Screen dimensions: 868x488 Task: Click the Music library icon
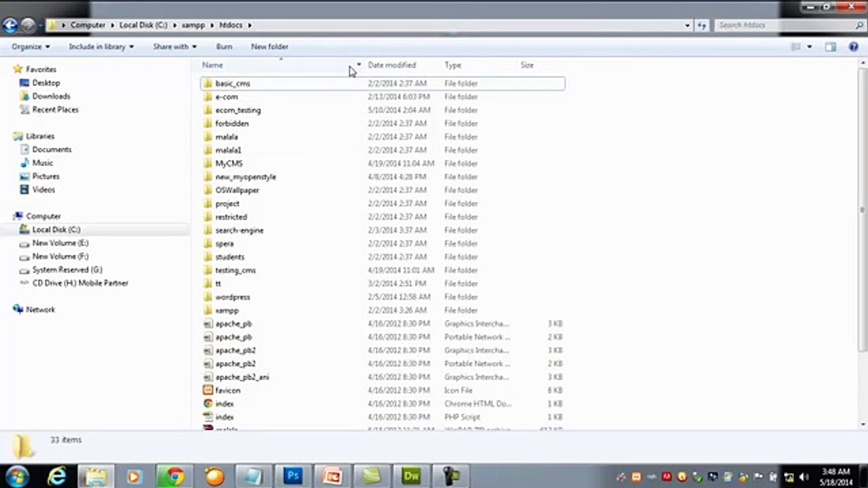click(x=24, y=163)
